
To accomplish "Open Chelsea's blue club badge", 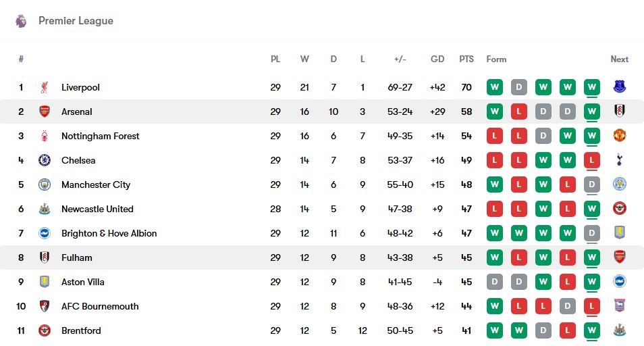I will pyautogui.click(x=45, y=160).
